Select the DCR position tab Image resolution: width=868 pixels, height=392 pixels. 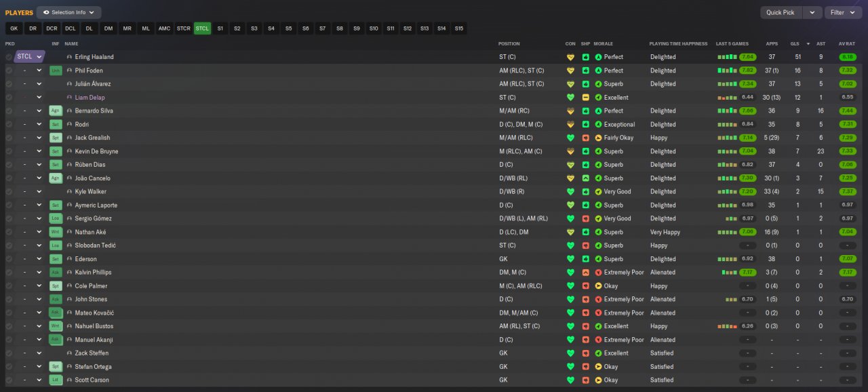pyautogui.click(x=52, y=28)
